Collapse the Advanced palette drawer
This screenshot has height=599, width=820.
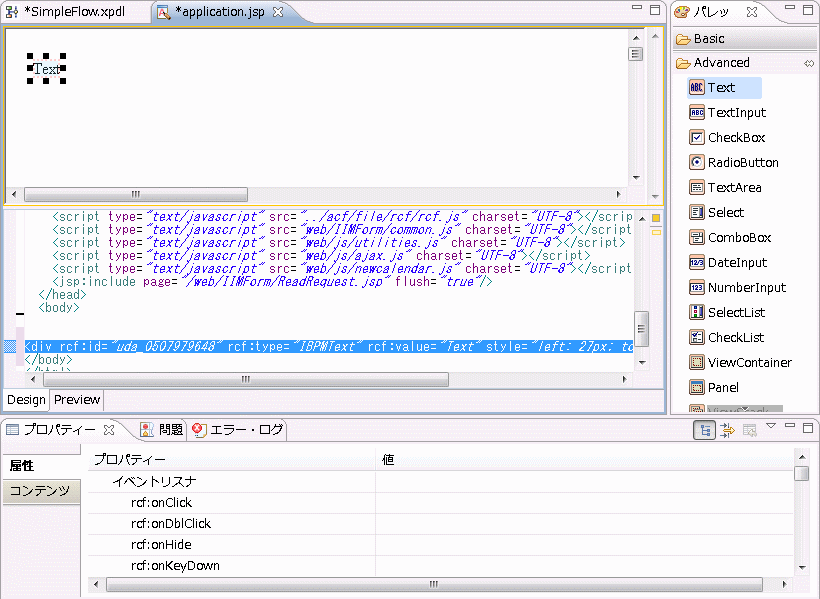(x=721, y=63)
